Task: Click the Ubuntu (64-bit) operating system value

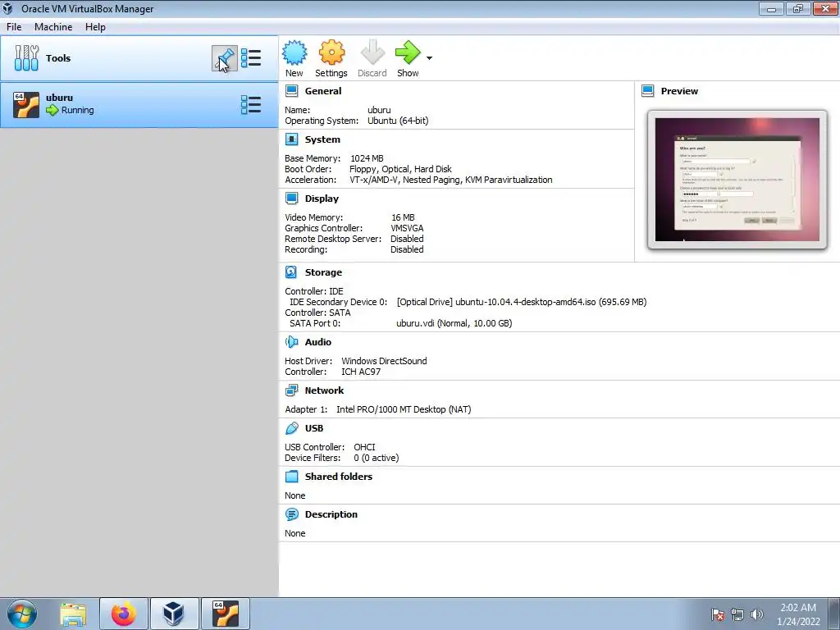Action: (x=398, y=121)
